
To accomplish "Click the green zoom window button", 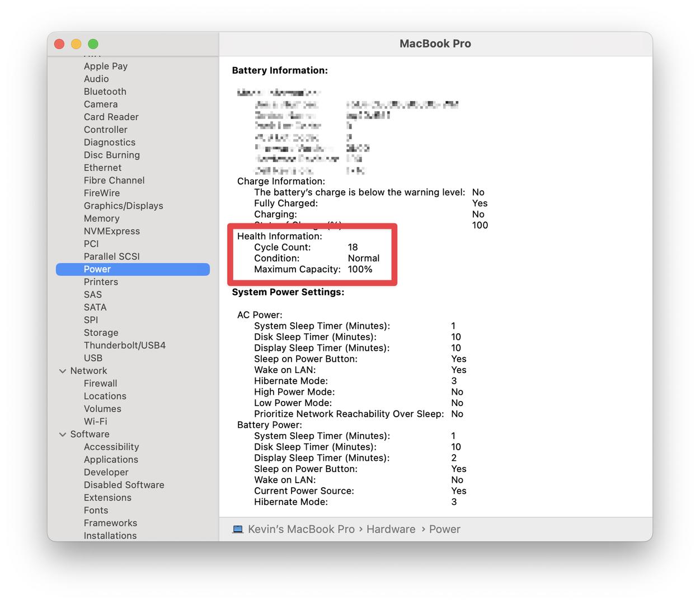I will pos(93,44).
